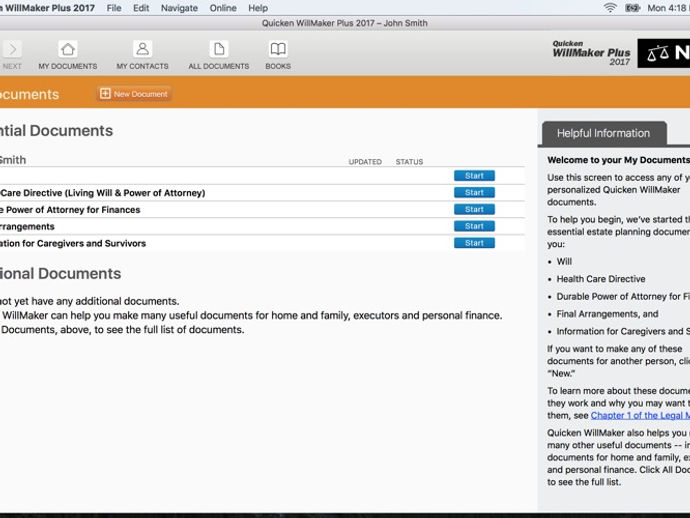Select Power of Attorney for Finances row

pyautogui.click(x=262, y=209)
